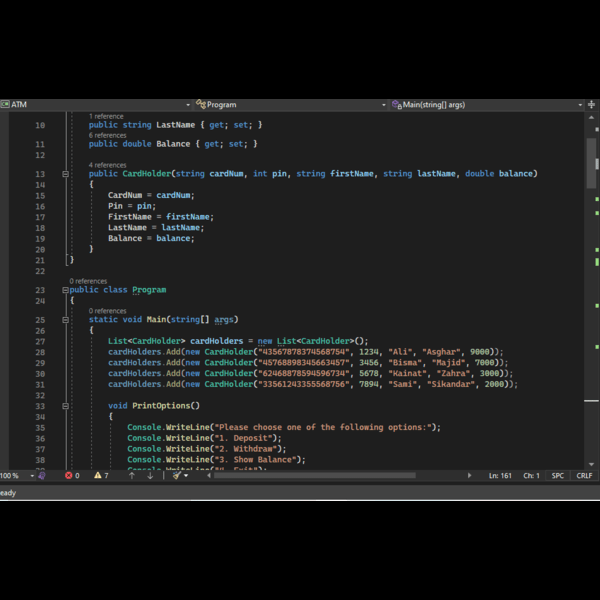Click the Ln: 161 line indicator
The image size is (600, 600).
point(500,476)
